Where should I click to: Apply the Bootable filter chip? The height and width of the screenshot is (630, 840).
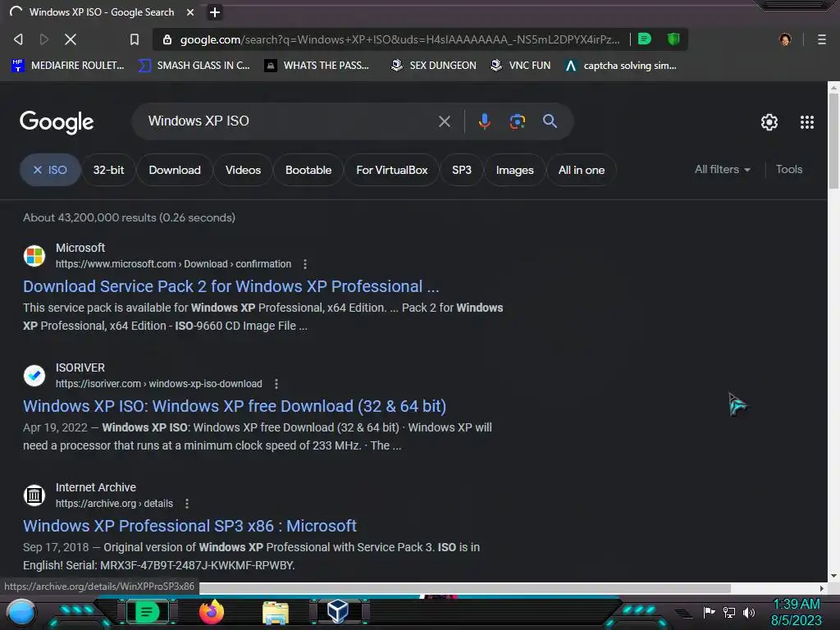pyautogui.click(x=308, y=170)
